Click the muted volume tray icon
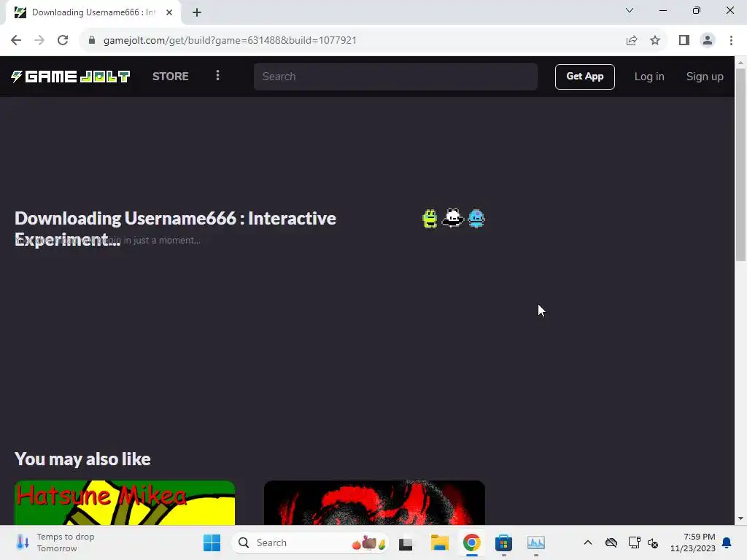747x560 pixels. point(653,542)
